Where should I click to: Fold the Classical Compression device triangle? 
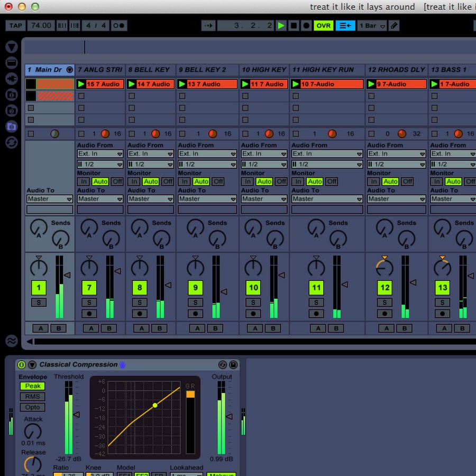pyautogui.click(x=32, y=364)
